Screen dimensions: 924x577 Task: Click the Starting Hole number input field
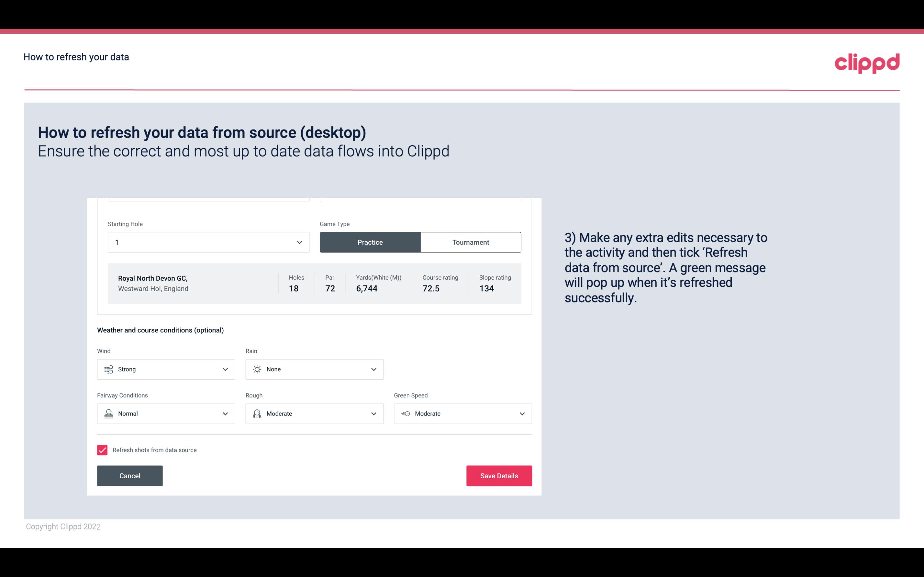tap(207, 242)
